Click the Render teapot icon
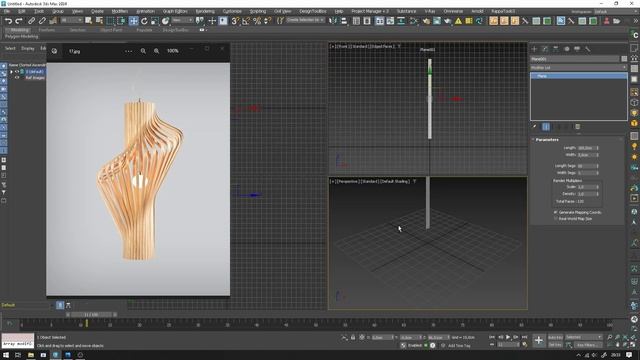 click(448, 21)
